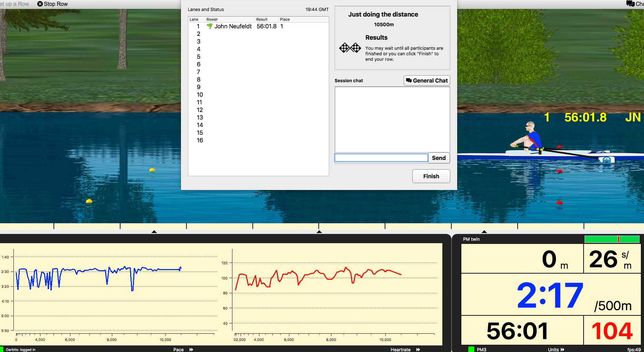Click the green PM twin progress bar

pyautogui.click(x=612, y=239)
